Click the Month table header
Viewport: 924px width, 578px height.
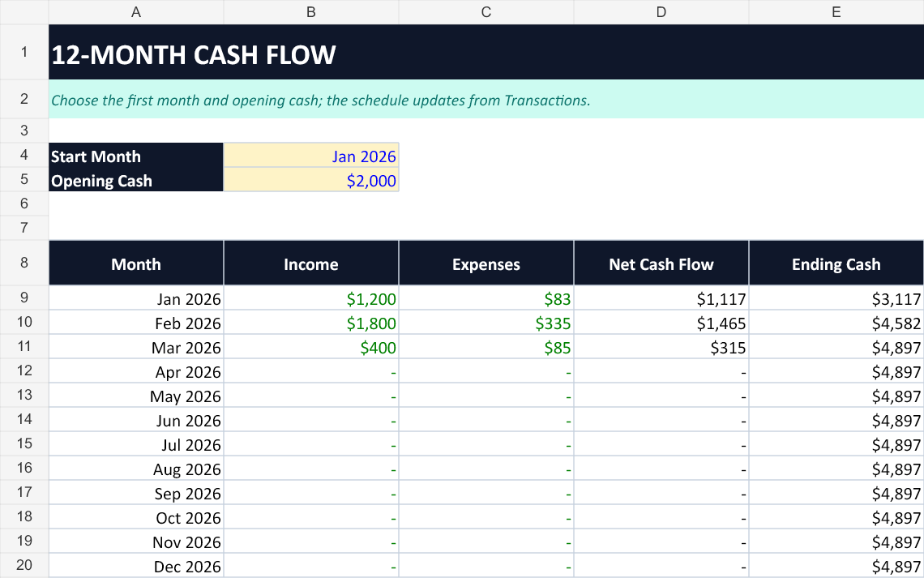click(136, 263)
